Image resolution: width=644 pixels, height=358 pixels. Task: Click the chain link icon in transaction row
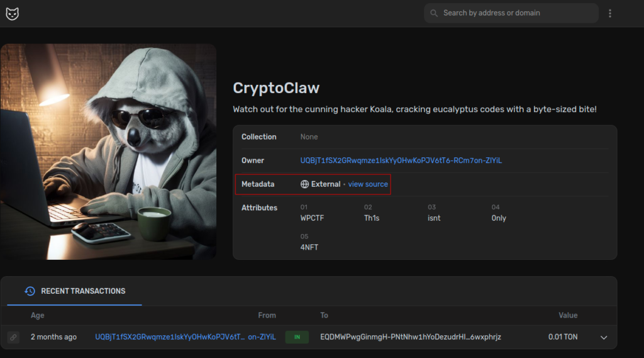point(13,337)
